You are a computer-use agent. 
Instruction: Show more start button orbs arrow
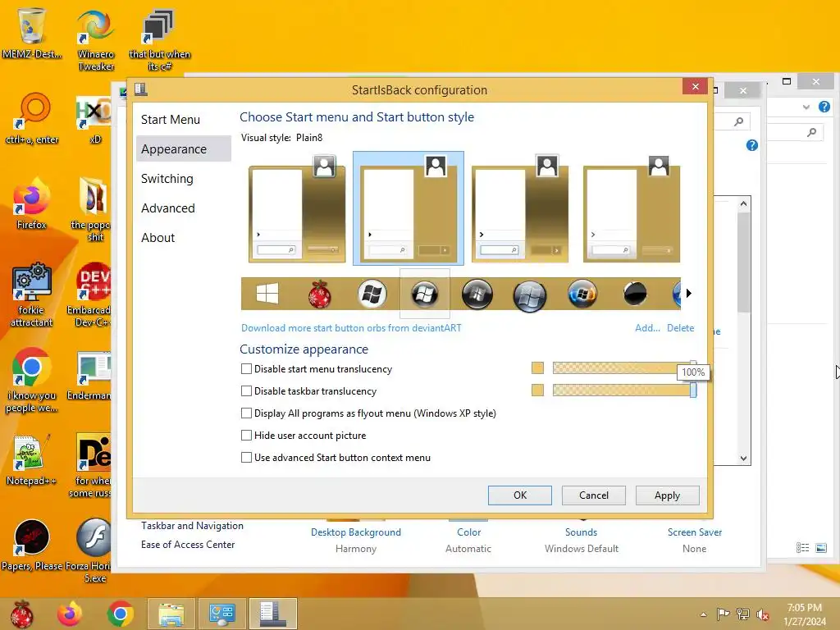[689, 293]
